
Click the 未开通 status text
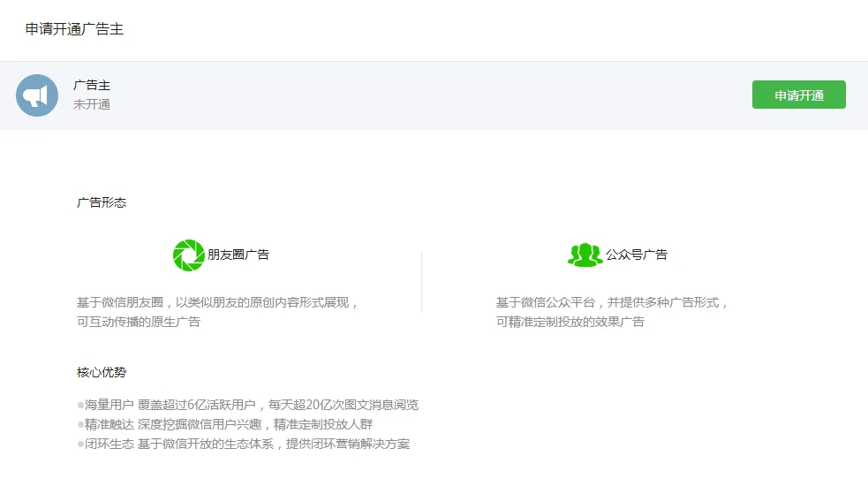point(92,104)
